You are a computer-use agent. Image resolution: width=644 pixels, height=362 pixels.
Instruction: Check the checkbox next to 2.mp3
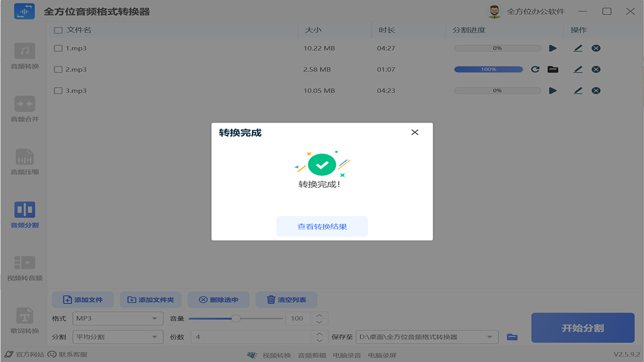click(57, 69)
